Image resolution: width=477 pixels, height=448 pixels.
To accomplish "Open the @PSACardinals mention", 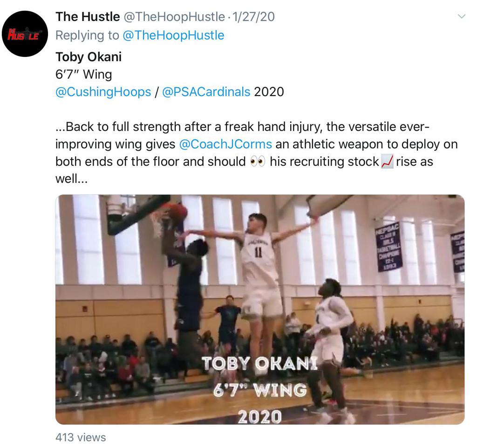I will (206, 92).
